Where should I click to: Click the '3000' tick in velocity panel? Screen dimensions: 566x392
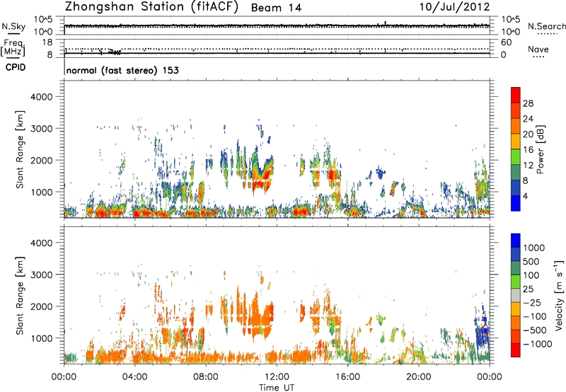41,275
